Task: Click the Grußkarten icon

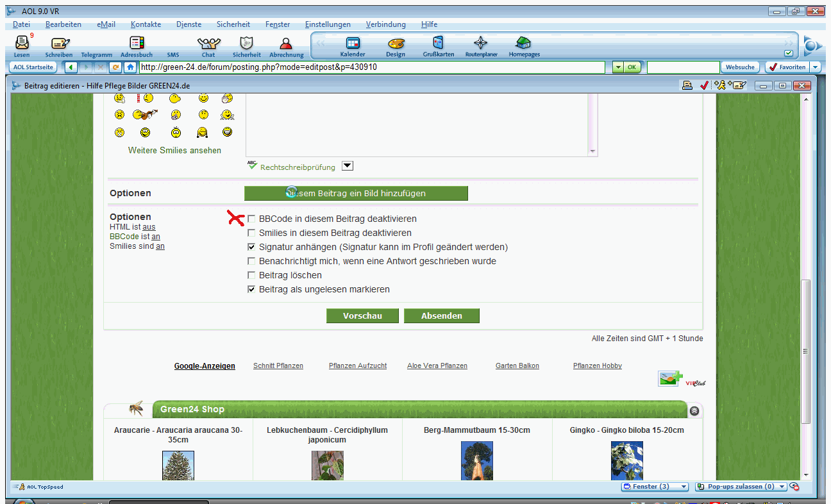Action: (x=438, y=44)
